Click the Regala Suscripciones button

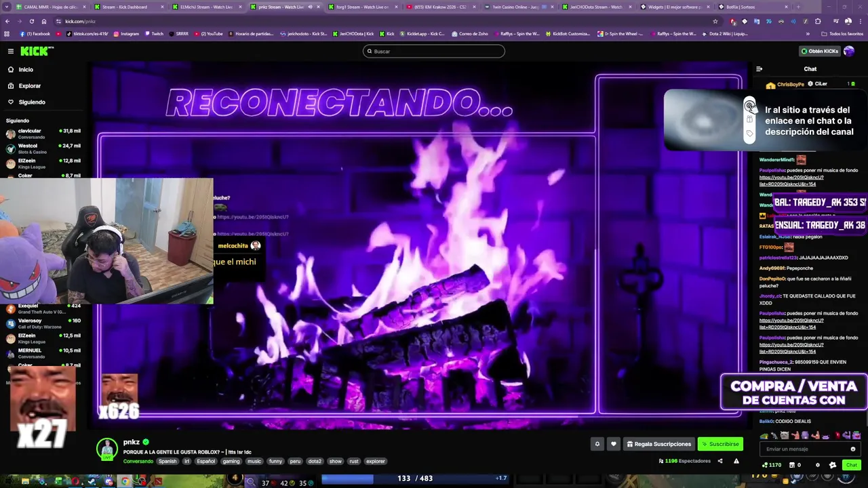(x=658, y=444)
